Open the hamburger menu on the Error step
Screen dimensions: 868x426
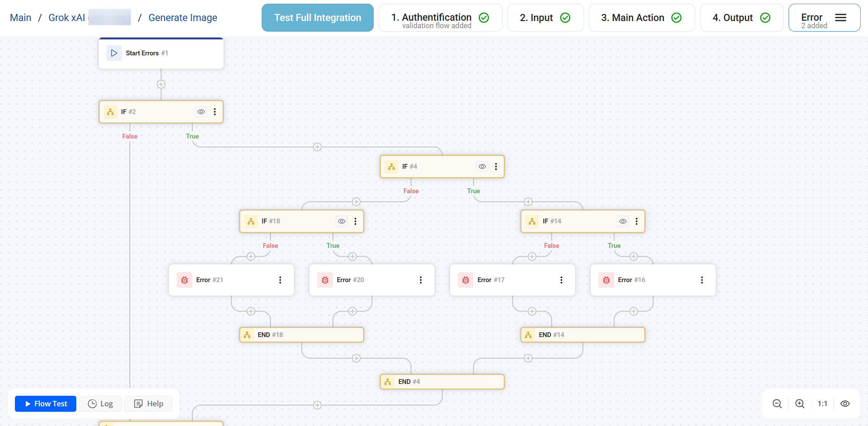pos(841,17)
